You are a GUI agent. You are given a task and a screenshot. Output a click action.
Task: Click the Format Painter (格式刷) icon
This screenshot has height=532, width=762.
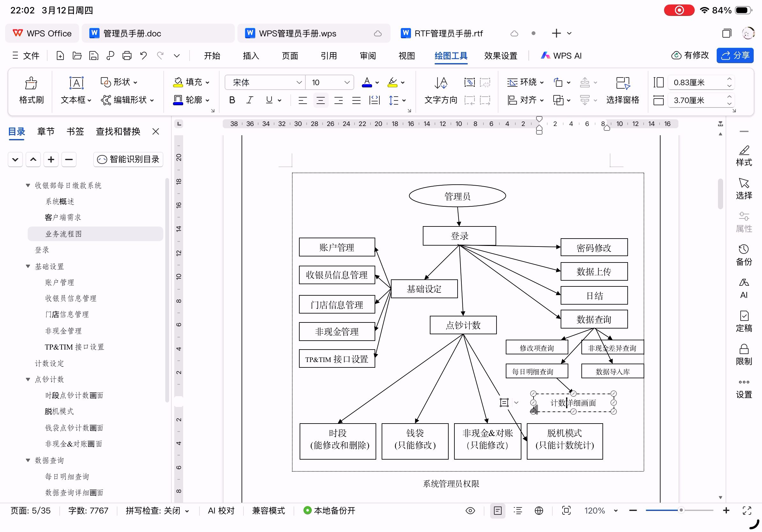pos(31,83)
